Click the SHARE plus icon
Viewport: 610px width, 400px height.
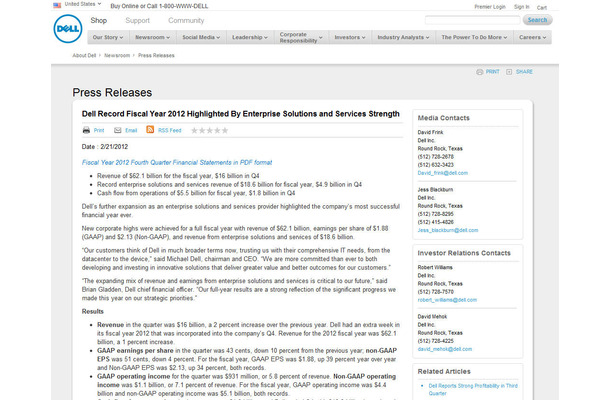pos(509,72)
